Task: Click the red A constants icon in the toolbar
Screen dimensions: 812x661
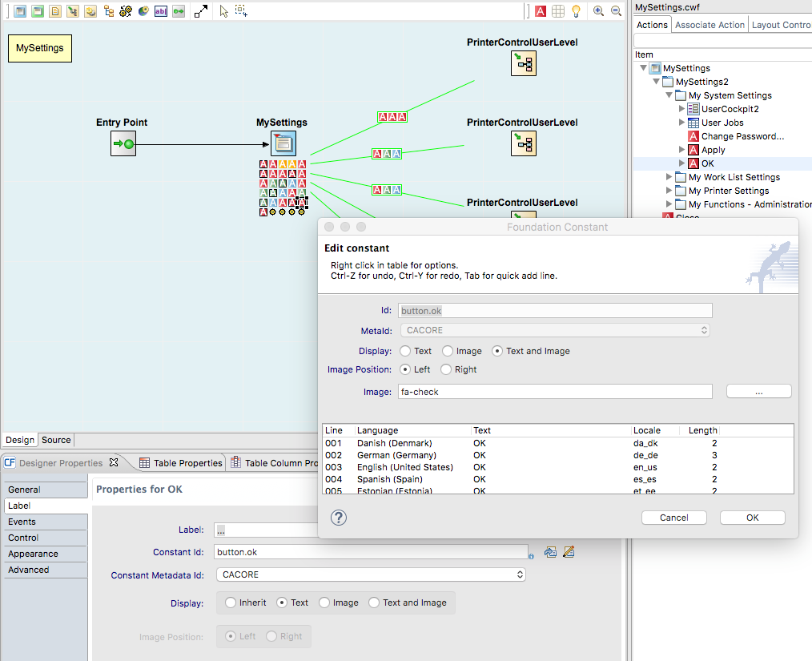Action: click(541, 11)
